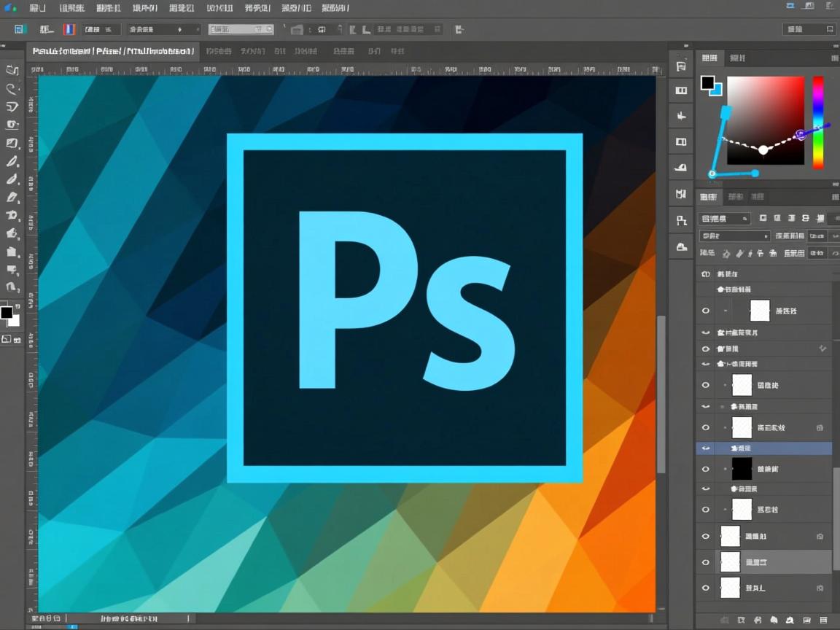Click the Photoshop app icon left of the menu bar
The height and width of the screenshot is (630, 840).
coord(10,7)
